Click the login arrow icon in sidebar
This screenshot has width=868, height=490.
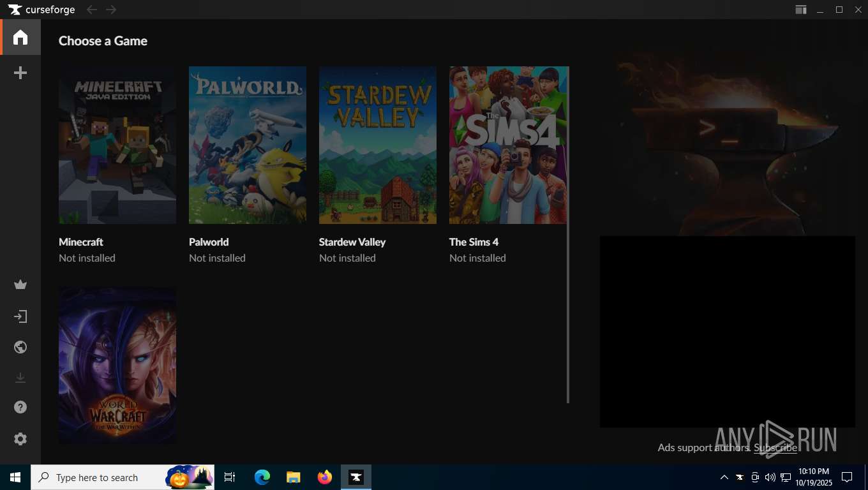coord(20,316)
